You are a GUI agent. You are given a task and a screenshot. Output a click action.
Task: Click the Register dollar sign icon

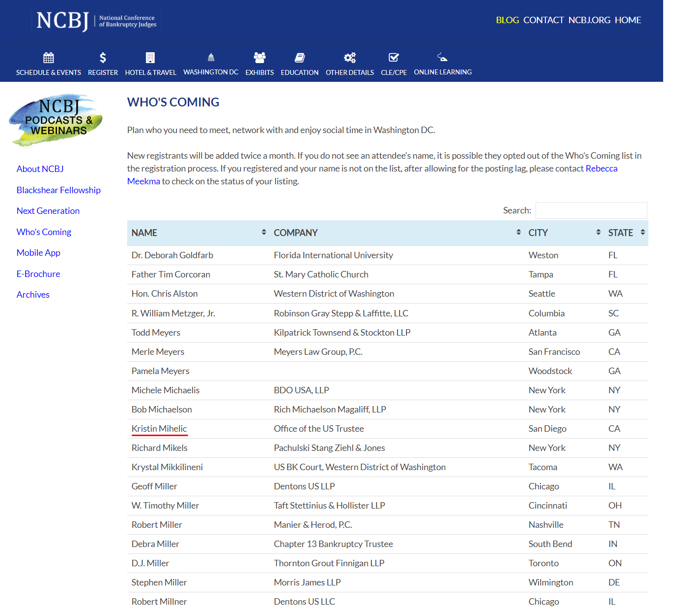tap(102, 58)
